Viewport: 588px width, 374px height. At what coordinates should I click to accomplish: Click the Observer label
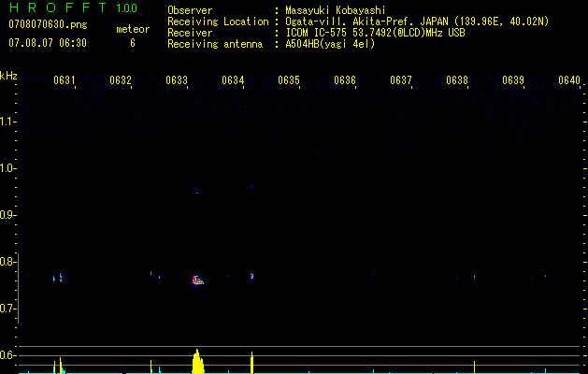click(x=190, y=10)
